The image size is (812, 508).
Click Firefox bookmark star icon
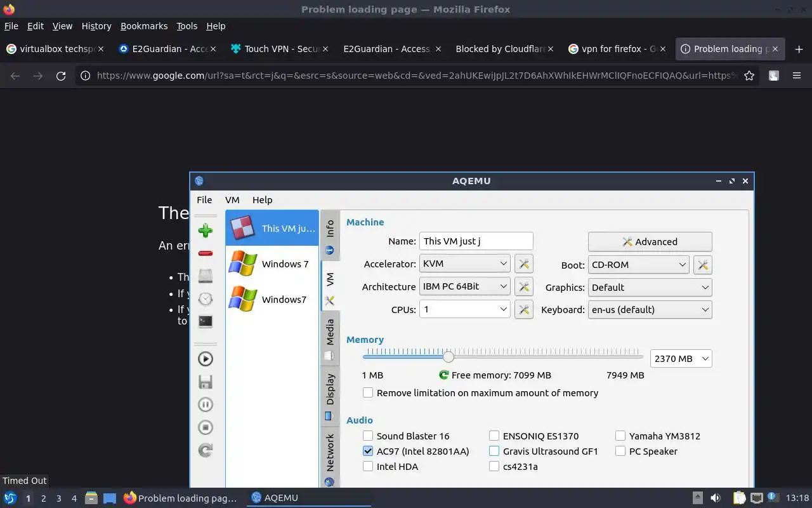(749, 76)
